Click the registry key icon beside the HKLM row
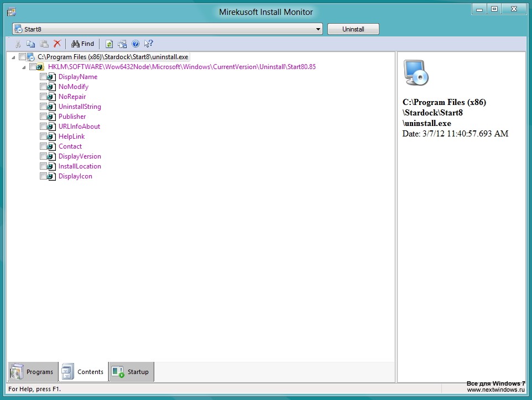 click(40, 67)
